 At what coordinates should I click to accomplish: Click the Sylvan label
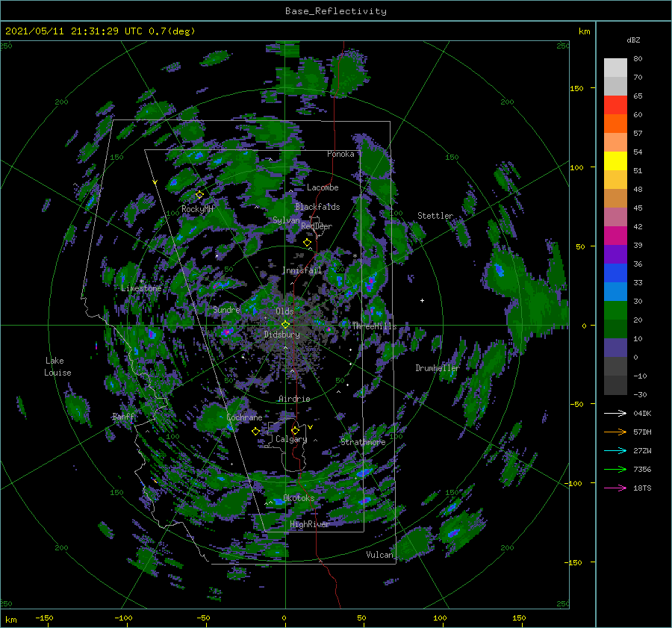click(x=286, y=220)
